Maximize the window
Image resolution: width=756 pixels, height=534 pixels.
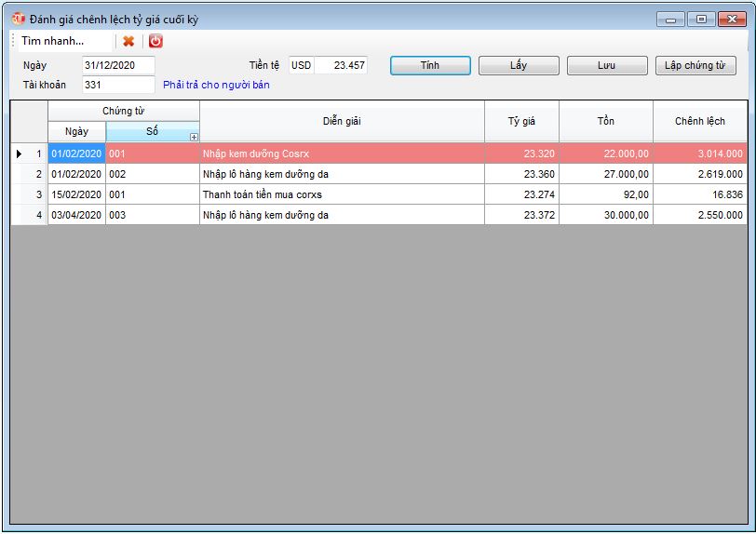coord(701,19)
